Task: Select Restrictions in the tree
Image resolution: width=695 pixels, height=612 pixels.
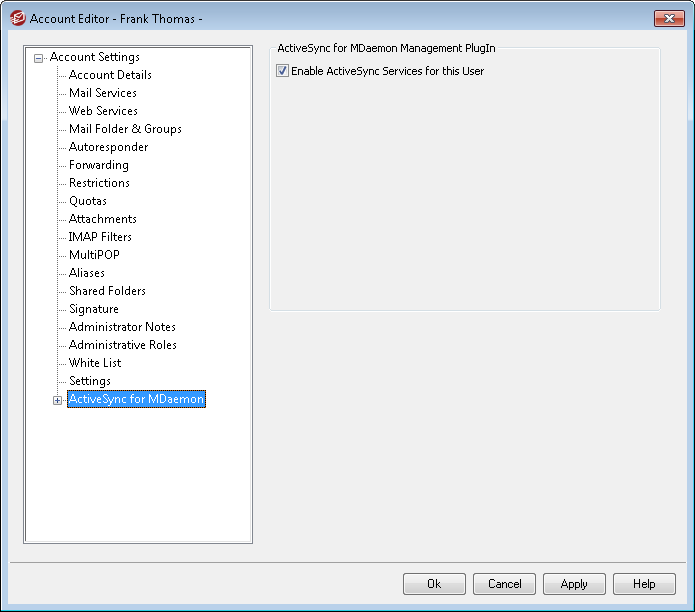Action: [99, 183]
